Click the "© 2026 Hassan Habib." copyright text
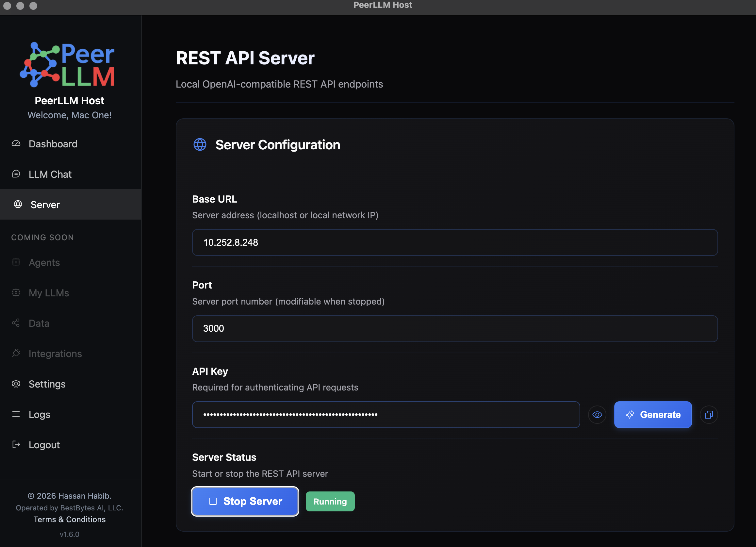Viewport: 756px width, 547px height. (x=70, y=496)
